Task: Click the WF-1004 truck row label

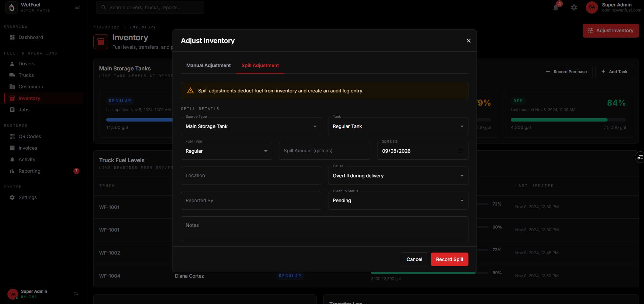Action: pyautogui.click(x=110, y=276)
